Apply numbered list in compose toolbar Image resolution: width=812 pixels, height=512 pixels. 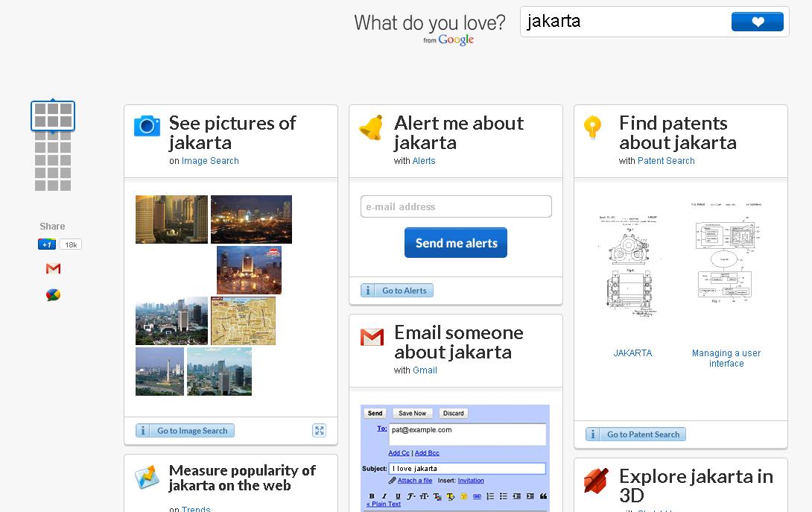pos(490,496)
